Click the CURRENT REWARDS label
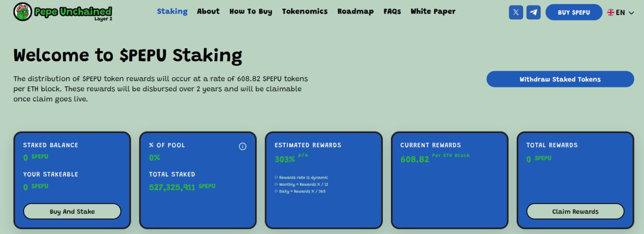Viewport: 644px width, 234px height. pyautogui.click(x=431, y=145)
